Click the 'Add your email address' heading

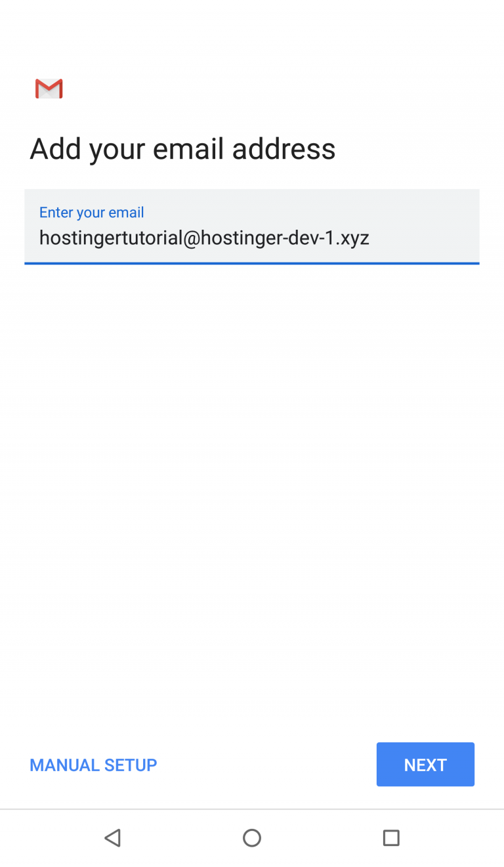pyautogui.click(x=182, y=149)
